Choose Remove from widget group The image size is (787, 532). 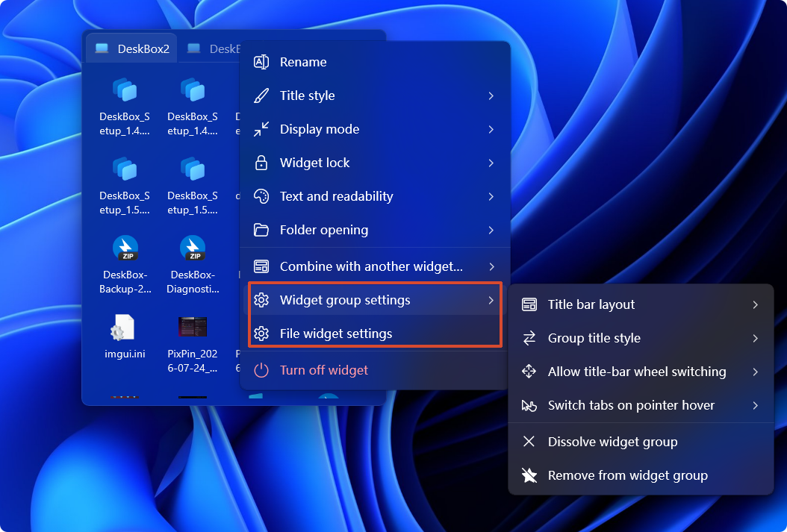[x=641, y=475]
